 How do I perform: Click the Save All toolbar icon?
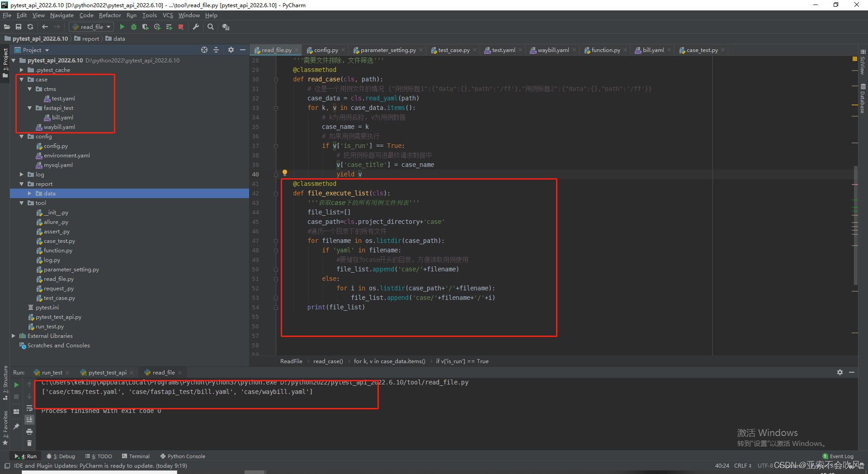[x=19, y=27]
